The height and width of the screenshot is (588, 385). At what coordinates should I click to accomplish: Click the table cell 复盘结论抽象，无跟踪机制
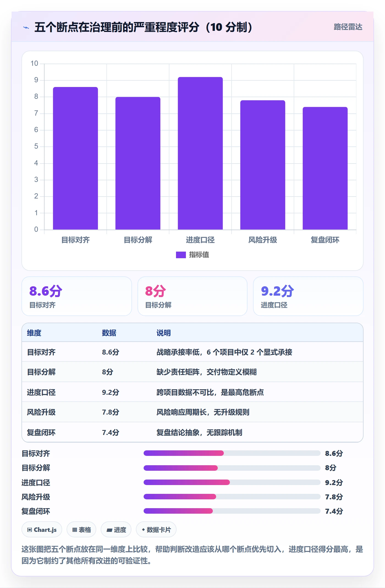pyautogui.click(x=199, y=432)
